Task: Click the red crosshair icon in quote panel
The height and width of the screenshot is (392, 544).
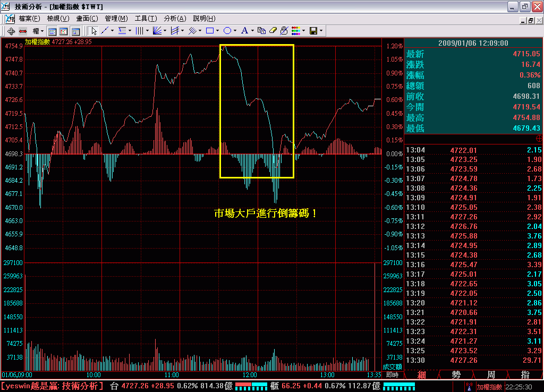Action: pos(539,139)
